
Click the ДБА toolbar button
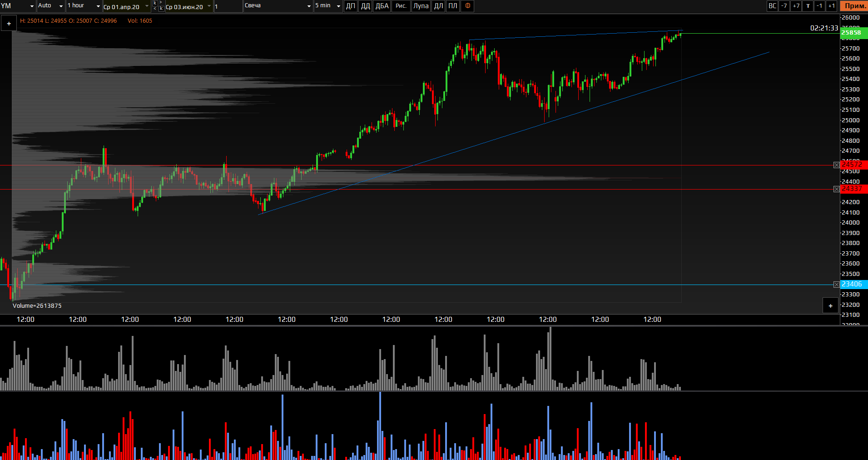coord(382,6)
